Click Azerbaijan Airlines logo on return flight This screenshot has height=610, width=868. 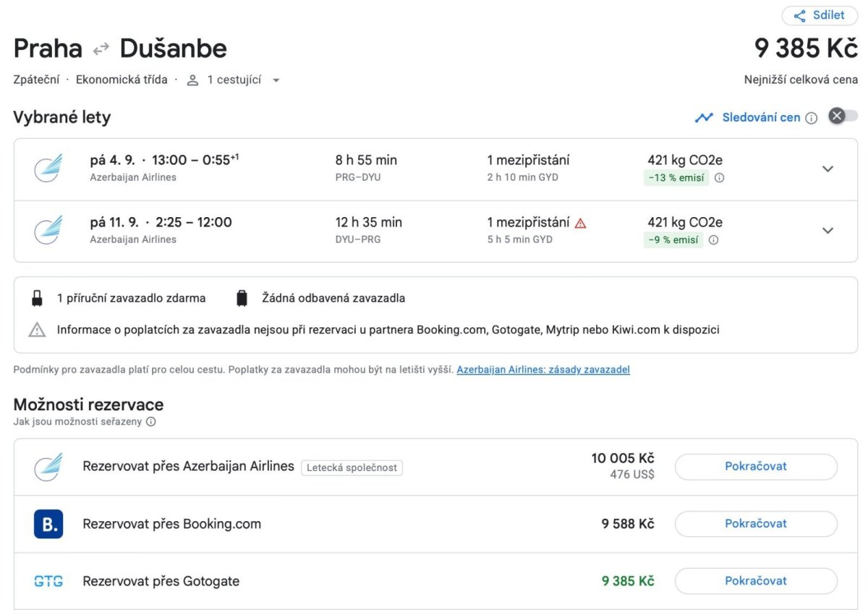point(48,230)
